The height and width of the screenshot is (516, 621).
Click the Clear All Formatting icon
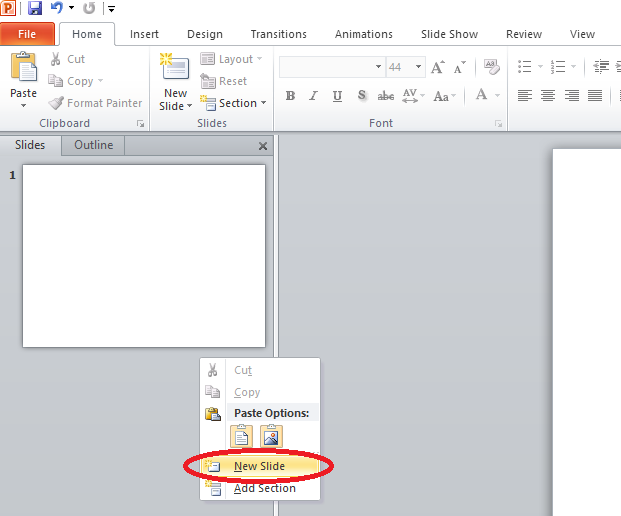[491, 67]
